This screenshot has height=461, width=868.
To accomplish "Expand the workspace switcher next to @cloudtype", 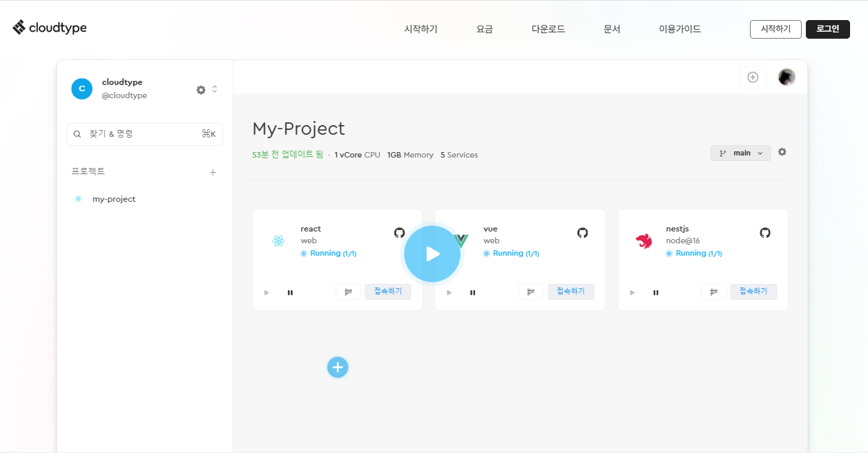I will point(215,89).
